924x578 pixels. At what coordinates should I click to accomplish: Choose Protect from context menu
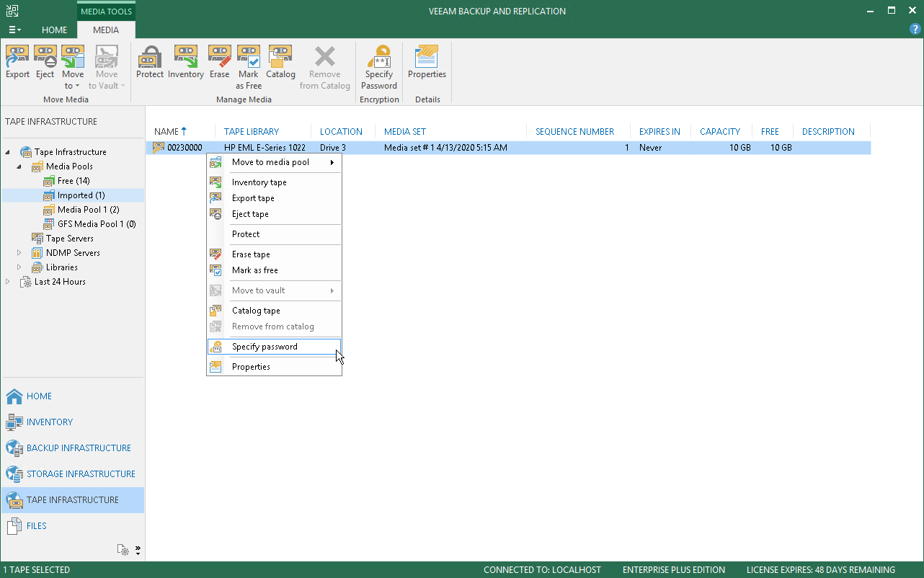(x=274, y=234)
